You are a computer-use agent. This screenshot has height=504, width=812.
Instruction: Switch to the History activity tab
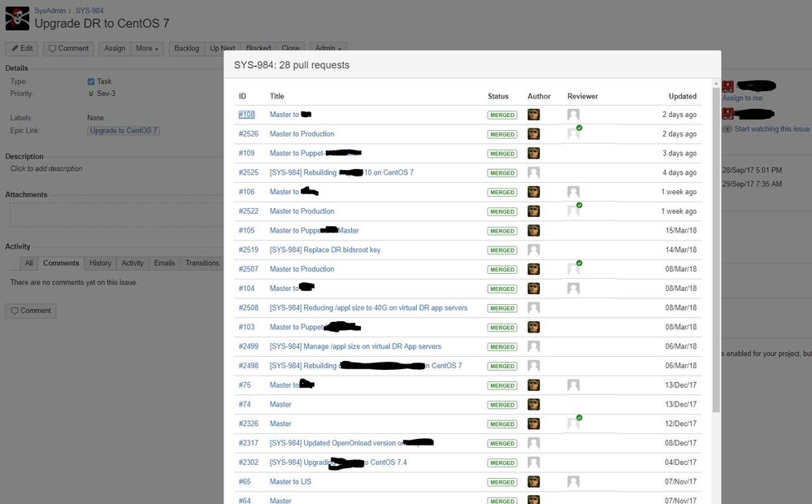click(x=100, y=263)
